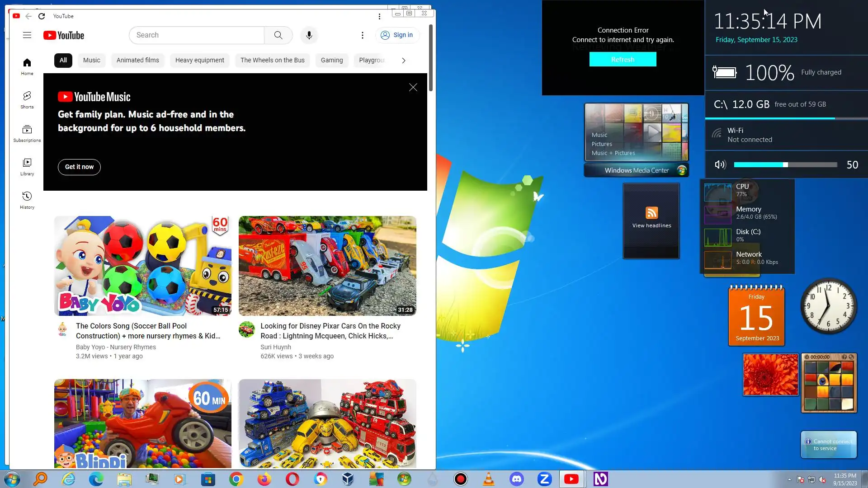Click the search magnifier button

point(278,35)
